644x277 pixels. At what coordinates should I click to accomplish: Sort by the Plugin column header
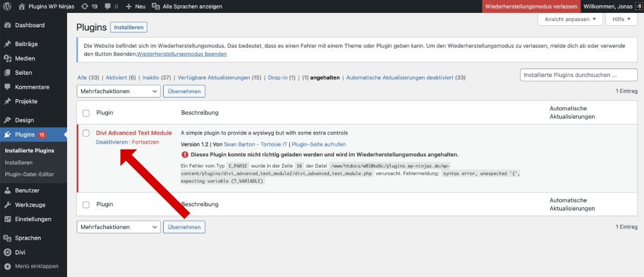105,113
